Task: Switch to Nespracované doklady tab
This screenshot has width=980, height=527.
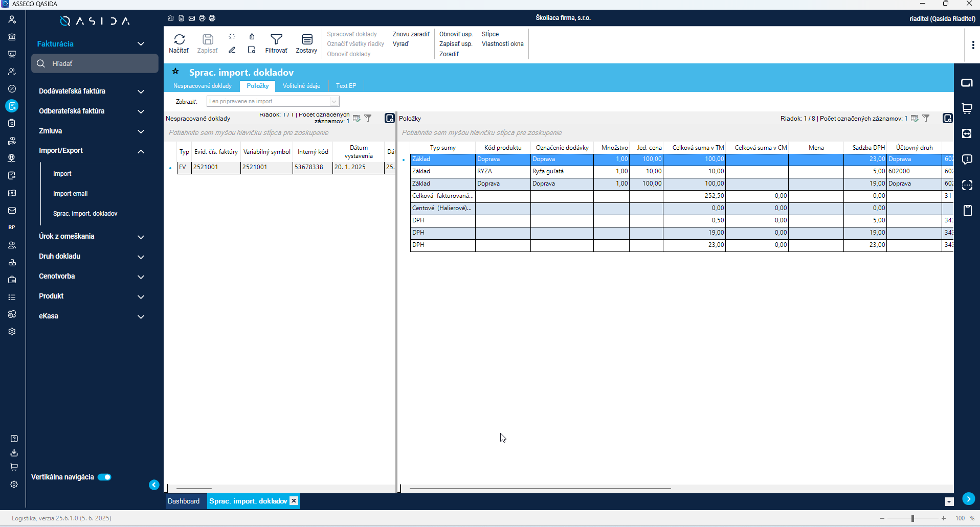Action: (x=203, y=86)
